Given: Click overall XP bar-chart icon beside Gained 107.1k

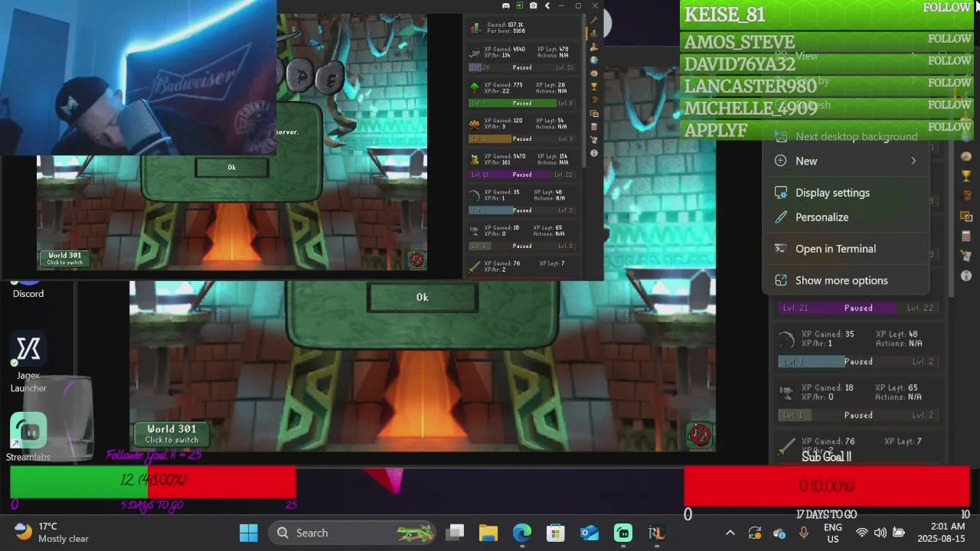Looking at the screenshot, I should [475, 28].
